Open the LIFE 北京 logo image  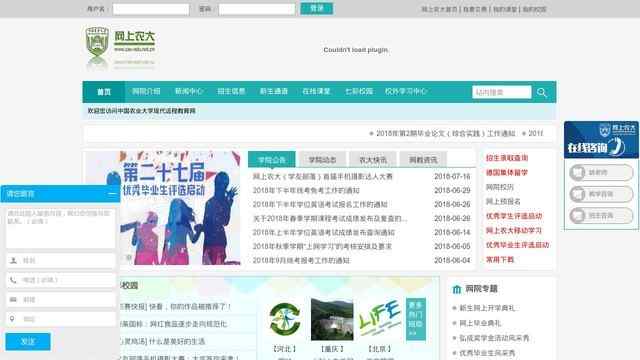380,319
